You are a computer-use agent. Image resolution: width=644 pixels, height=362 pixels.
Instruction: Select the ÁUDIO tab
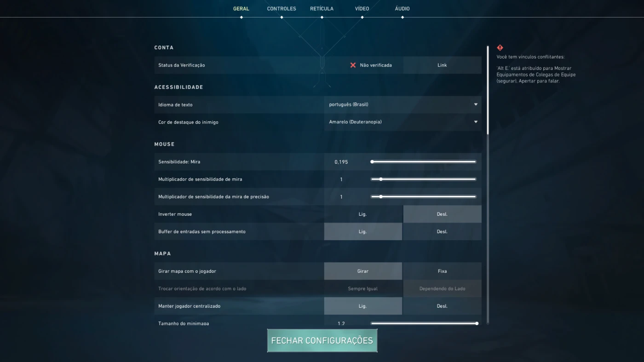pyautogui.click(x=402, y=9)
